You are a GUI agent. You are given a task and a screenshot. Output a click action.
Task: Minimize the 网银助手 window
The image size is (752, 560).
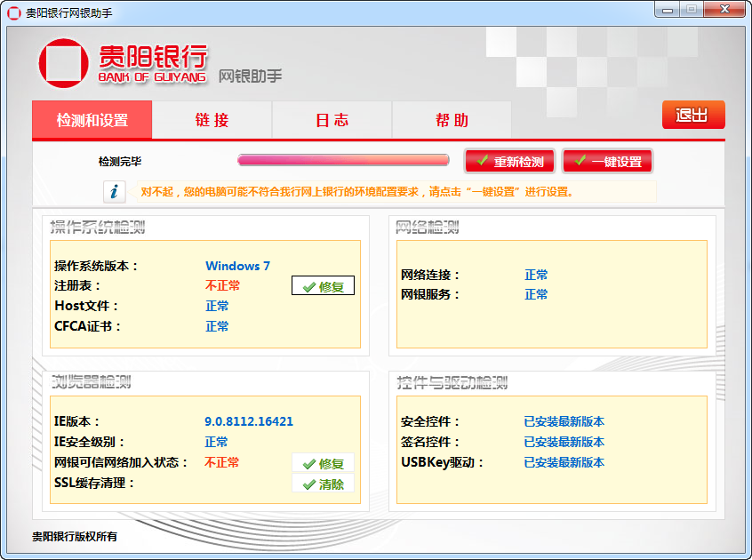tap(668, 10)
